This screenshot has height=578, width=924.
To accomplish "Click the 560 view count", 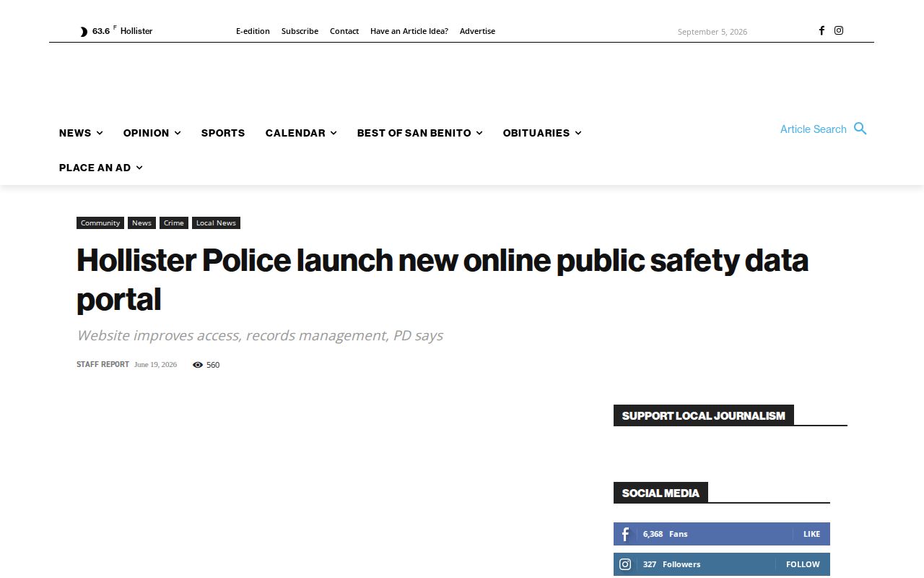I will point(213,365).
